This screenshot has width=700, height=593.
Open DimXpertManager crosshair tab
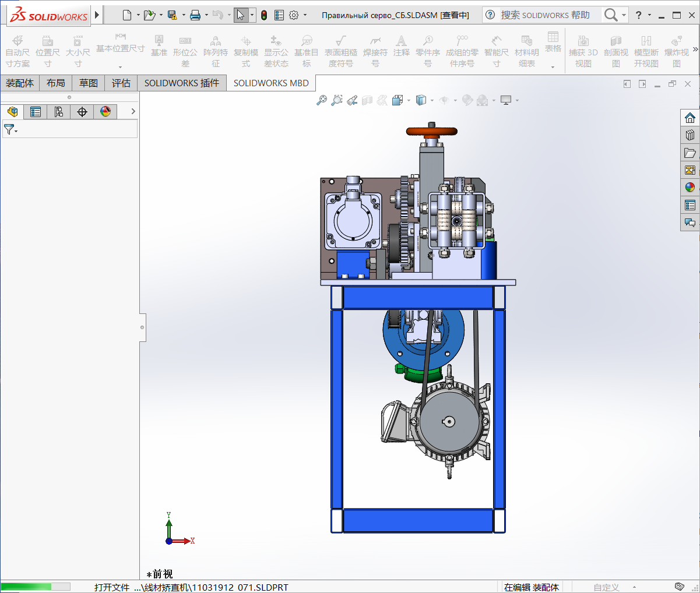click(x=82, y=111)
